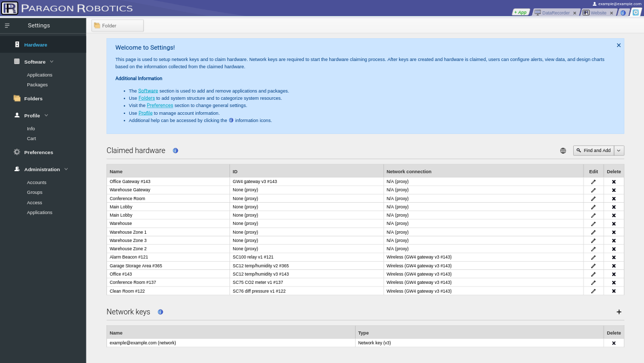Open the Profile section in the sidebar
This screenshot has height=363, width=644.
click(32, 115)
